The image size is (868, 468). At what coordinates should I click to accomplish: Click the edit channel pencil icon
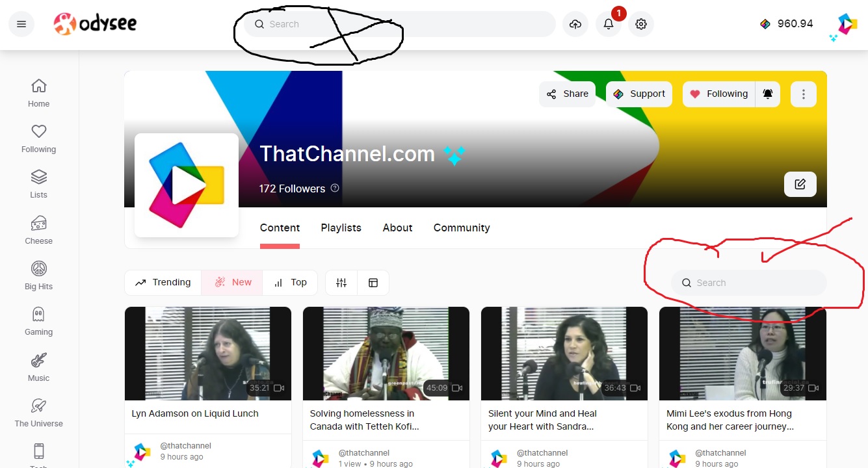pyautogui.click(x=800, y=184)
